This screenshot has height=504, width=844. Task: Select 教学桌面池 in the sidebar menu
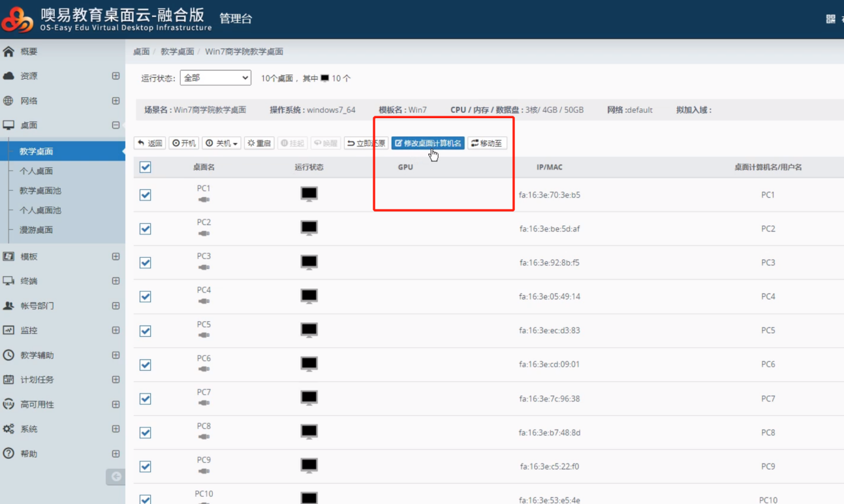click(x=40, y=191)
